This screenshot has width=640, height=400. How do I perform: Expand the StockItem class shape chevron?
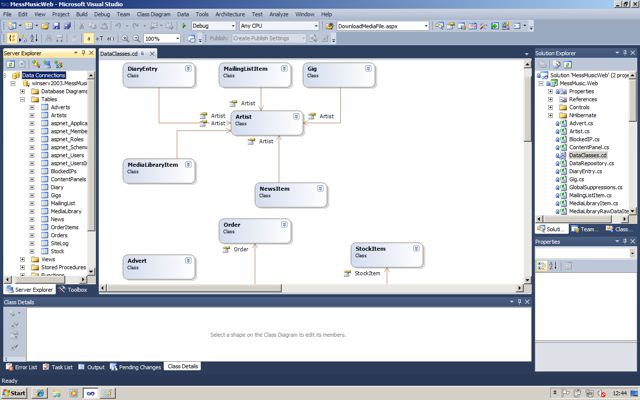point(416,249)
